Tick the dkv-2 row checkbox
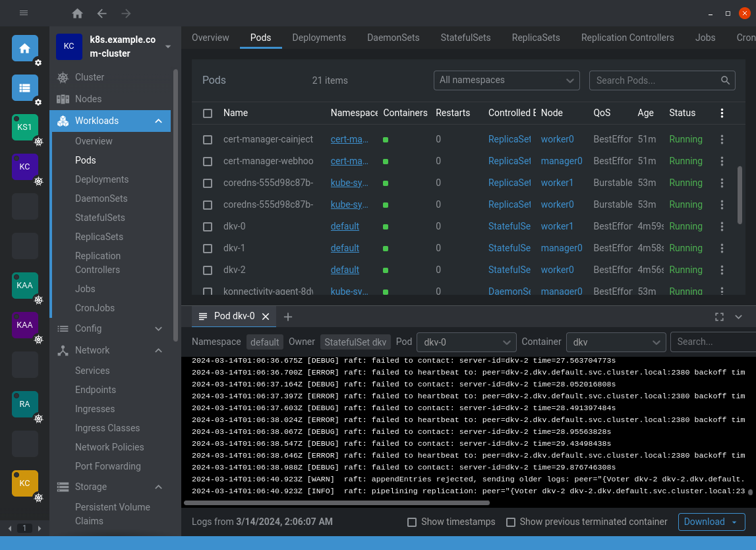The height and width of the screenshot is (550, 756). 208,270
